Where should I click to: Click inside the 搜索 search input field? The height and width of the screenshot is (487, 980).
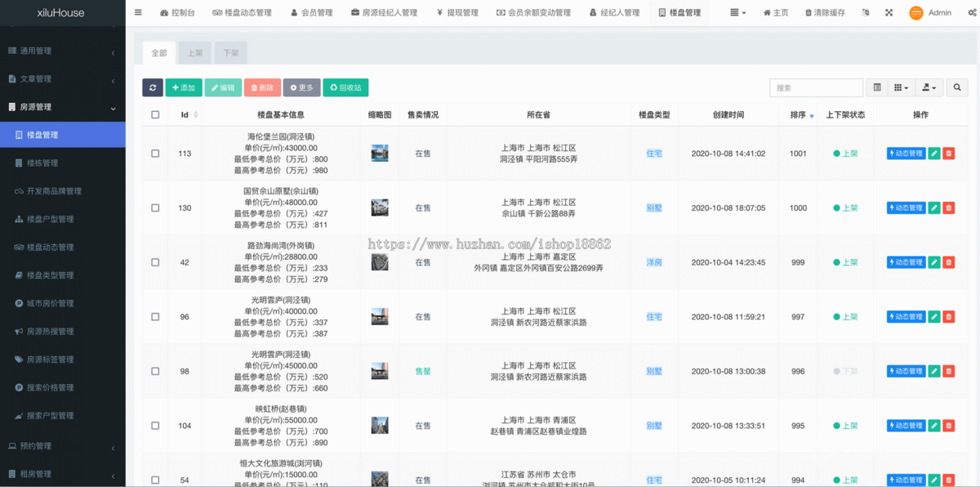817,87
